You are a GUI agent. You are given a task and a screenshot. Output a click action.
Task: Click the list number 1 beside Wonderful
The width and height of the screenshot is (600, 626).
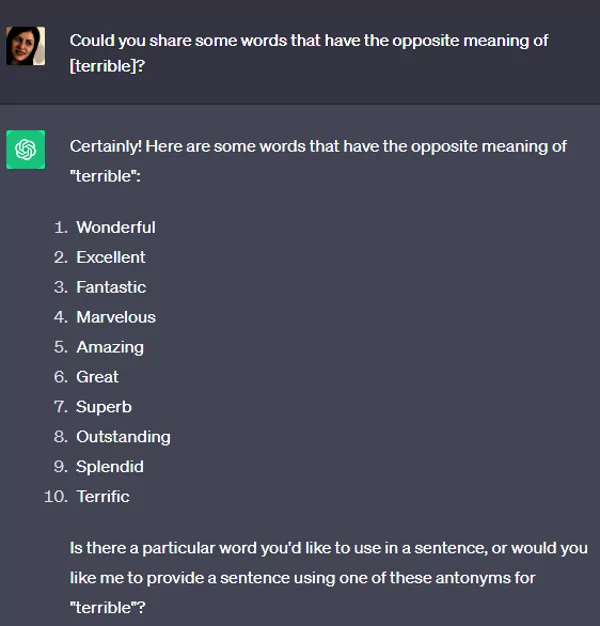(x=61, y=227)
